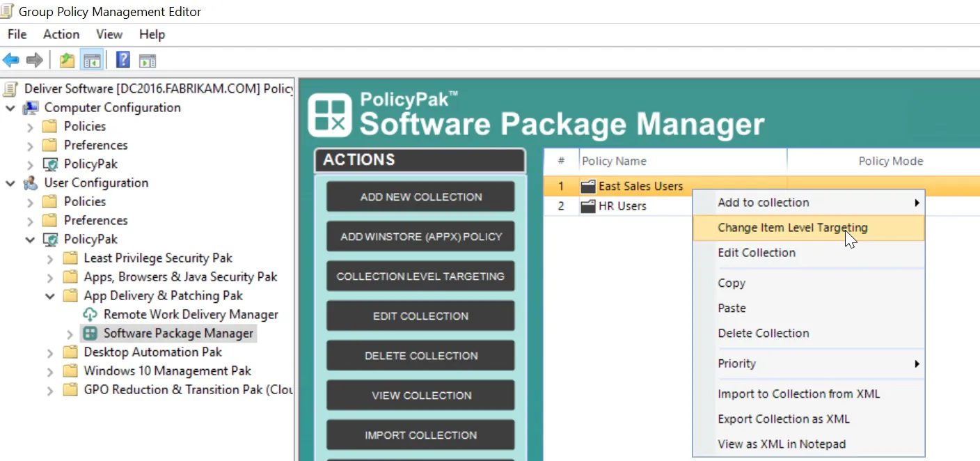Sort by the Policy Name column header

683,162
